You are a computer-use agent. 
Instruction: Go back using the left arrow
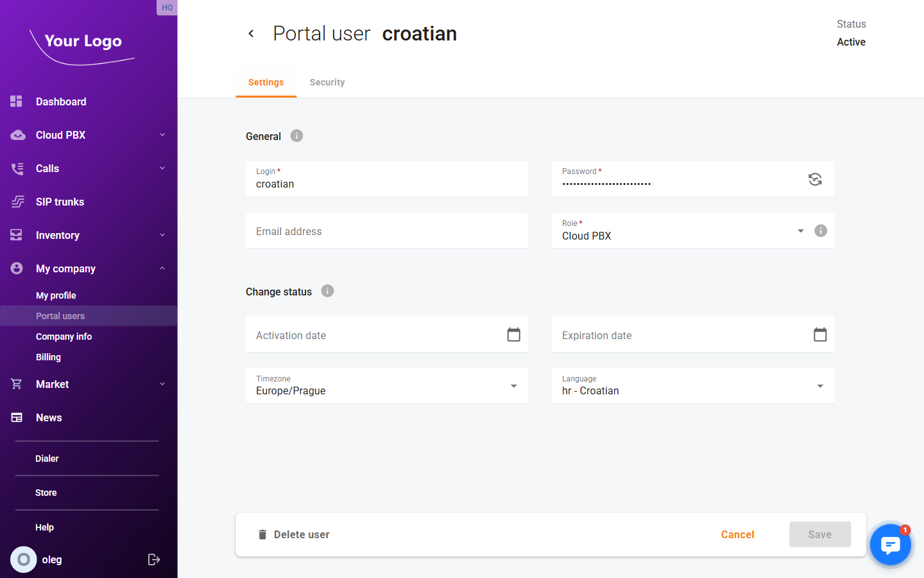(251, 33)
